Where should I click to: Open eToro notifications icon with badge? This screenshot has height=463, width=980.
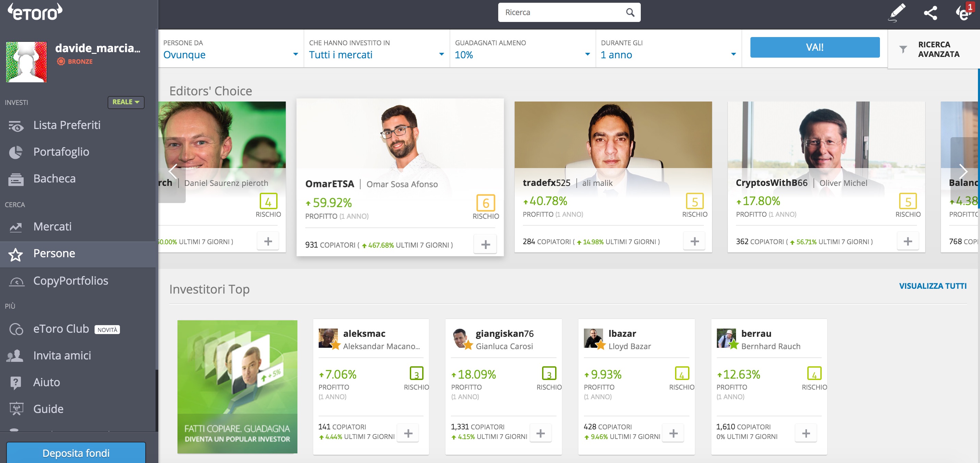point(964,12)
